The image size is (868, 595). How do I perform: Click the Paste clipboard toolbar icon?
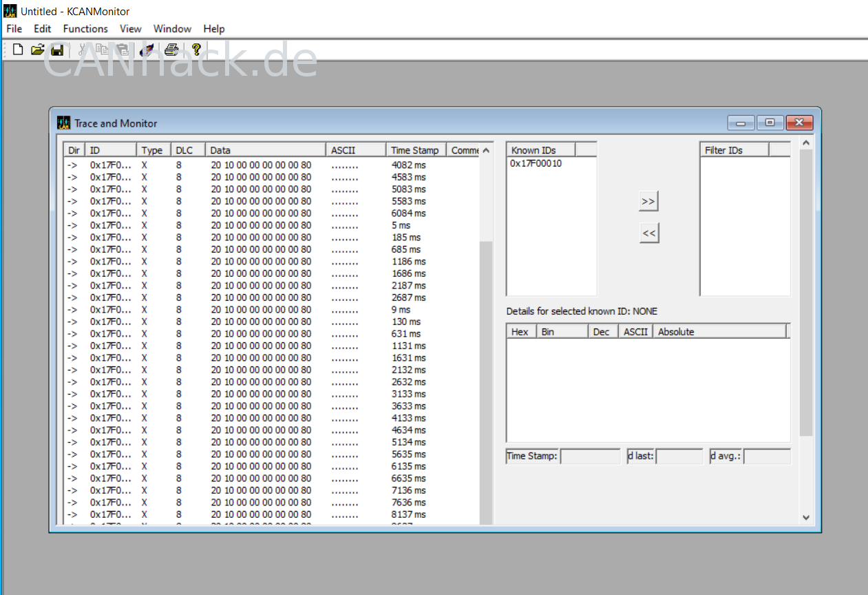(122, 50)
